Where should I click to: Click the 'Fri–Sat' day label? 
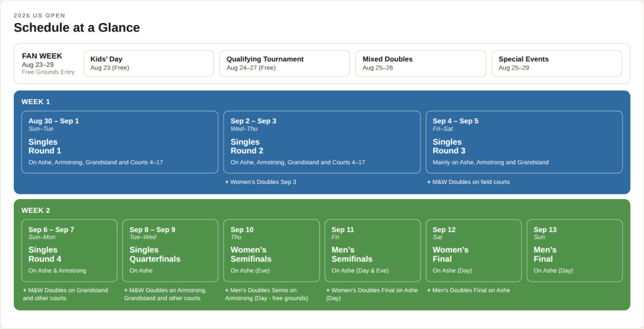pos(443,129)
